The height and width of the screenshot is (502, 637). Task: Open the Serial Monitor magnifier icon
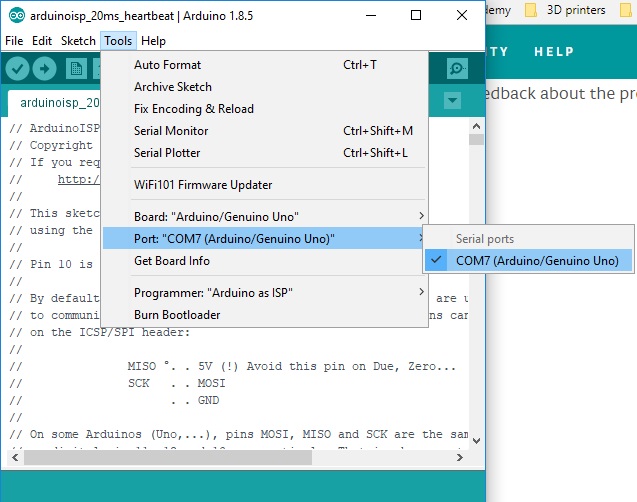point(457,68)
